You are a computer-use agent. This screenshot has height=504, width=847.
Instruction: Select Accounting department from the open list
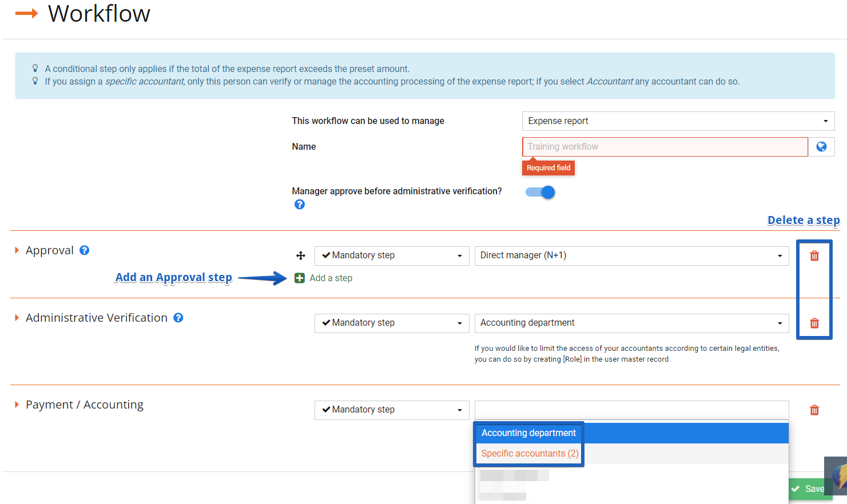(632, 433)
